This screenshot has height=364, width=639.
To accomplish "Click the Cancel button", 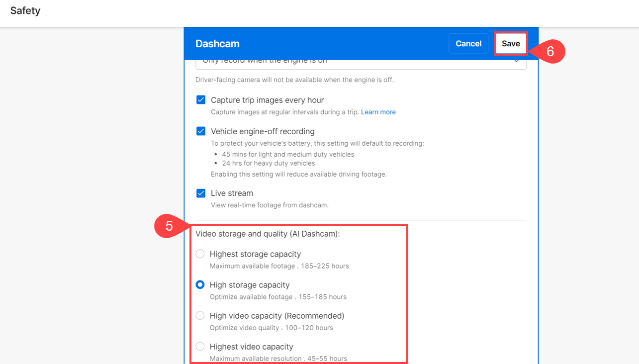I will click(468, 44).
